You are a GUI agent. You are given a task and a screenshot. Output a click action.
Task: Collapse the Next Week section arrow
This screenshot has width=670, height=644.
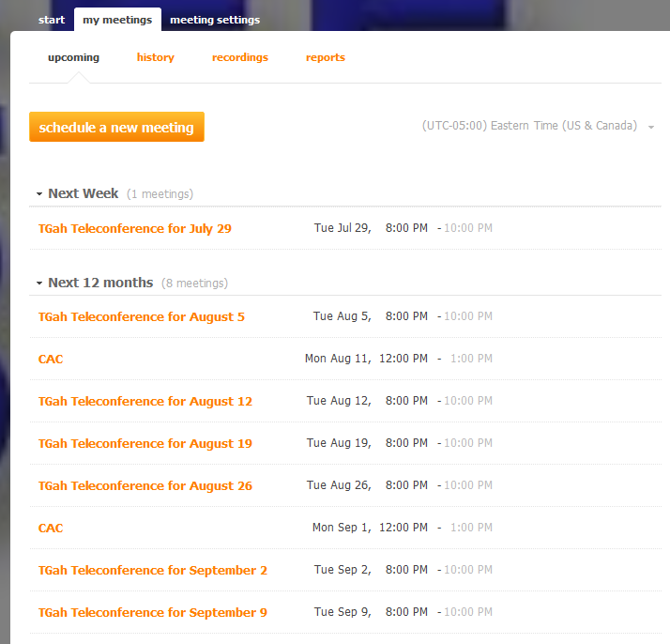(x=39, y=194)
